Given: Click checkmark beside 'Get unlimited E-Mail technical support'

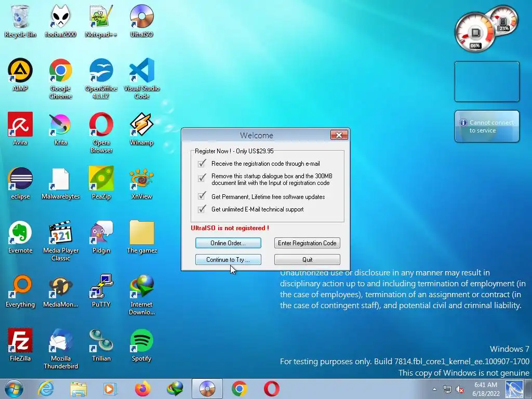Looking at the screenshot, I should 202,209.
